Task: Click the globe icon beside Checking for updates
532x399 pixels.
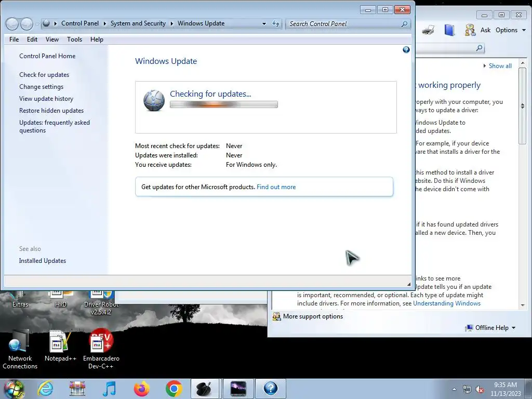Action: 154,100
